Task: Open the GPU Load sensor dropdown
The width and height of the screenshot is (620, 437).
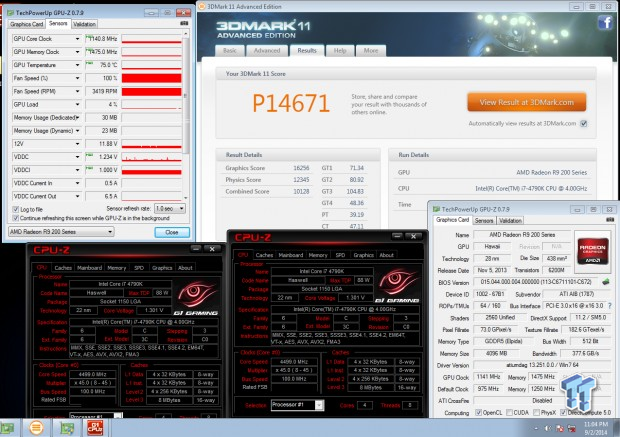Action: pos(77,104)
